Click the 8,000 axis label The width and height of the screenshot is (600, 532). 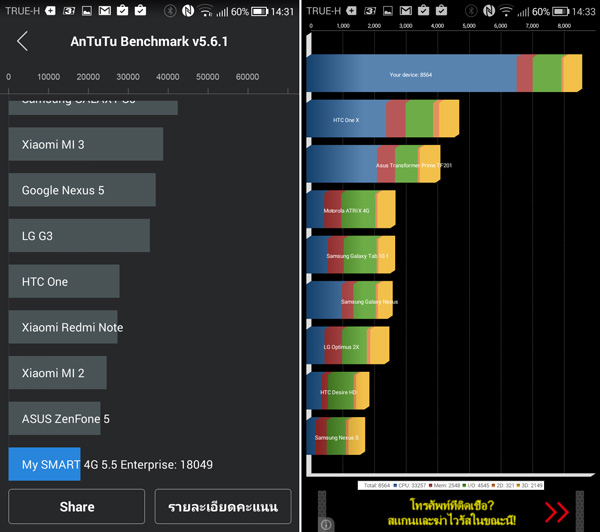tap(564, 26)
